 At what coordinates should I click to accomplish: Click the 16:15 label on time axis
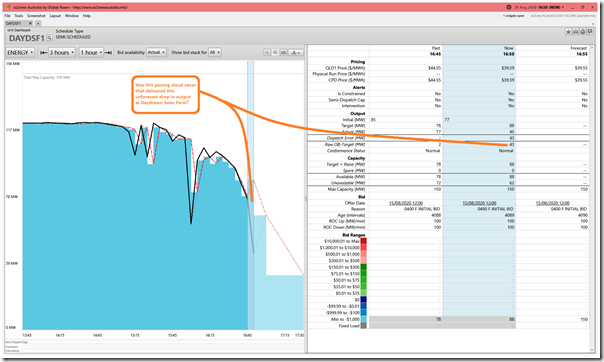[210, 335]
